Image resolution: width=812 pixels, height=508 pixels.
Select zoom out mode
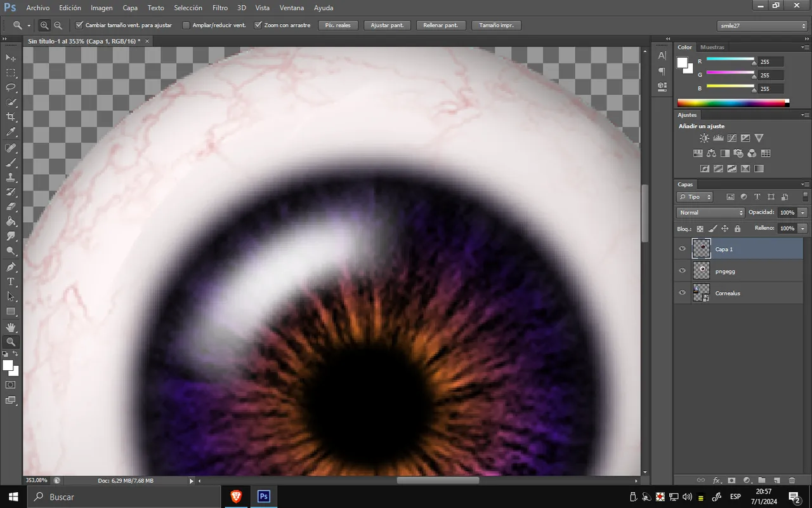click(x=58, y=25)
